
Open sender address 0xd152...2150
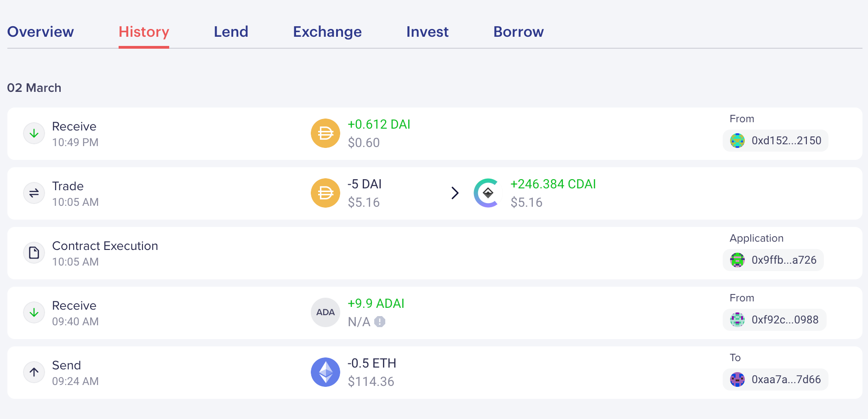pos(776,141)
